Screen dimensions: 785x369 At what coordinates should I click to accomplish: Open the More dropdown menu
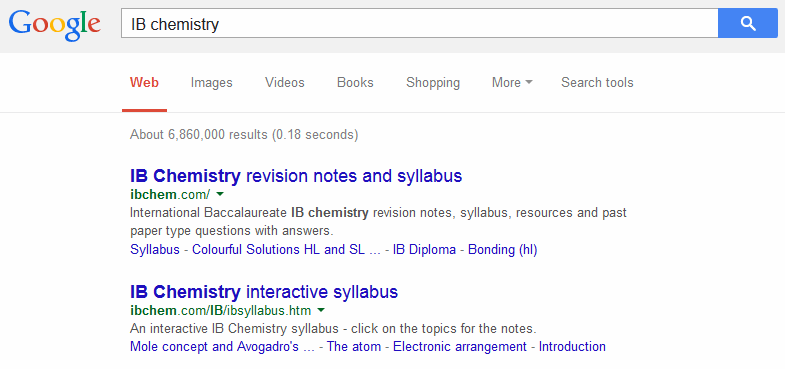[x=512, y=82]
